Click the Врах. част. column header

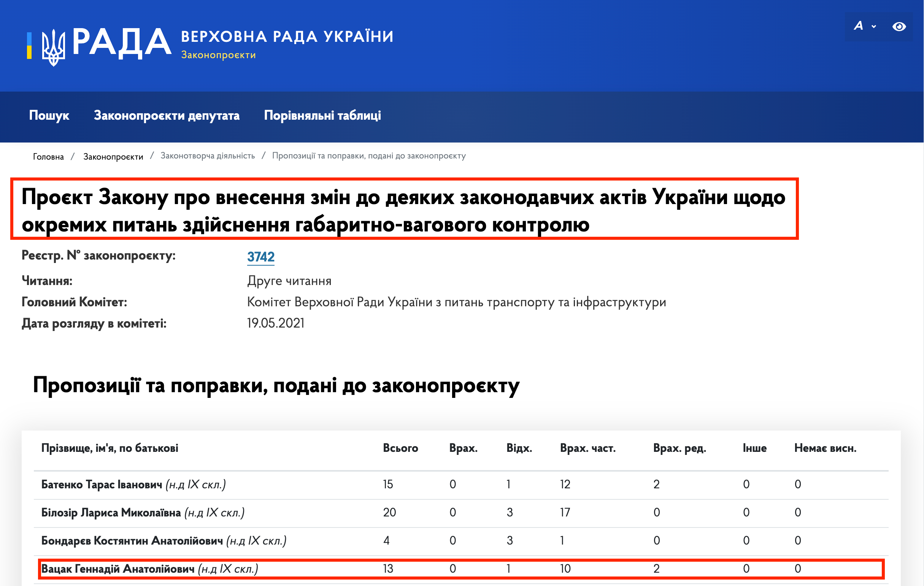point(588,448)
